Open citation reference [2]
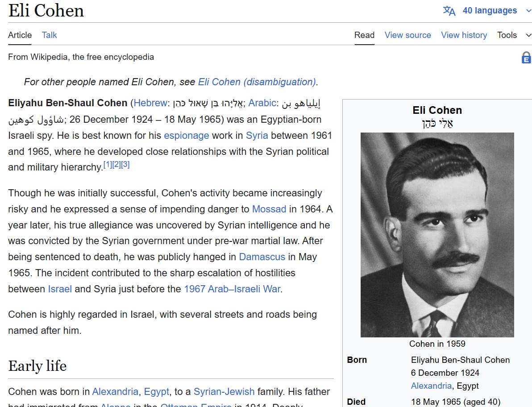This screenshot has height=407, width=532. [x=116, y=165]
